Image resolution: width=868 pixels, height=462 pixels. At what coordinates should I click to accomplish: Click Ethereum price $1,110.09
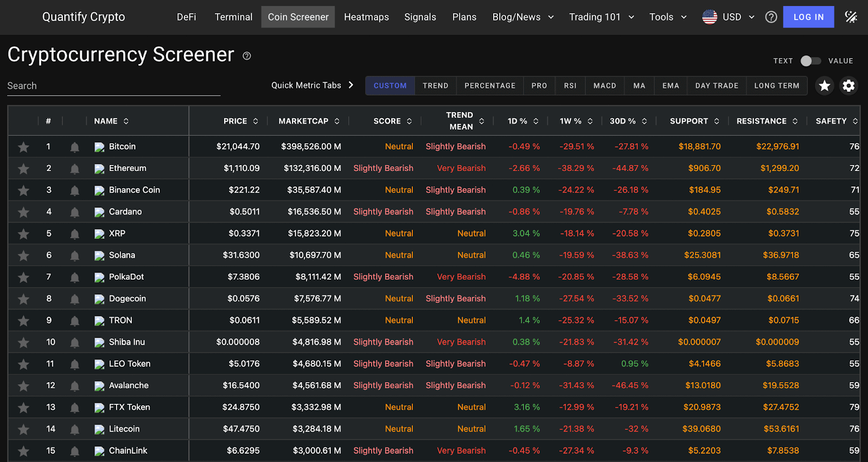pos(241,168)
